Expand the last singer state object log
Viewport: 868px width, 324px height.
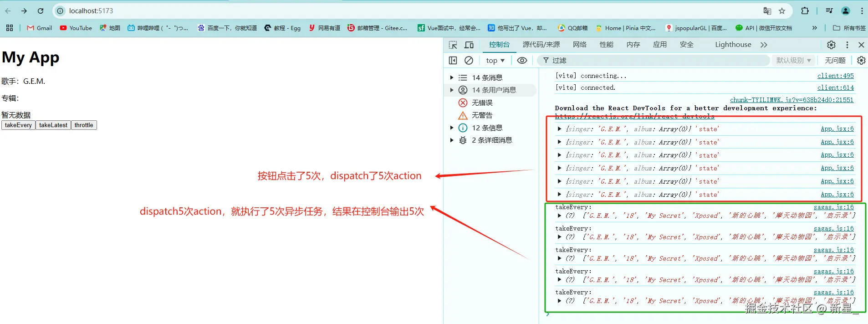point(559,195)
